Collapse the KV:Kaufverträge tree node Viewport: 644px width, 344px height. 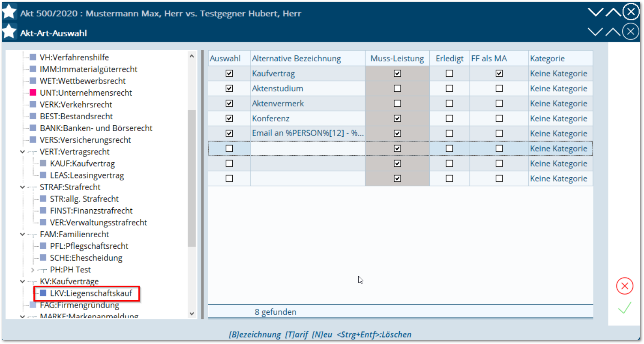click(x=22, y=281)
